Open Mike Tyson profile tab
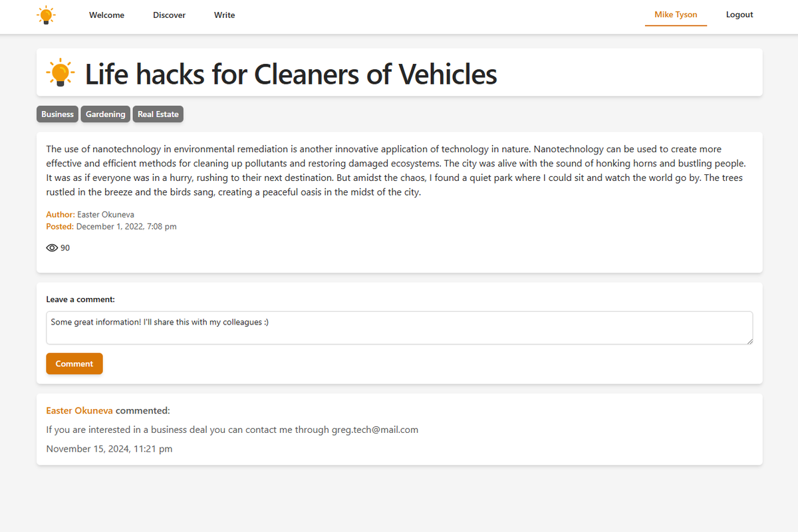The height and width of the screenshot is (532, 798). [676, 15]
